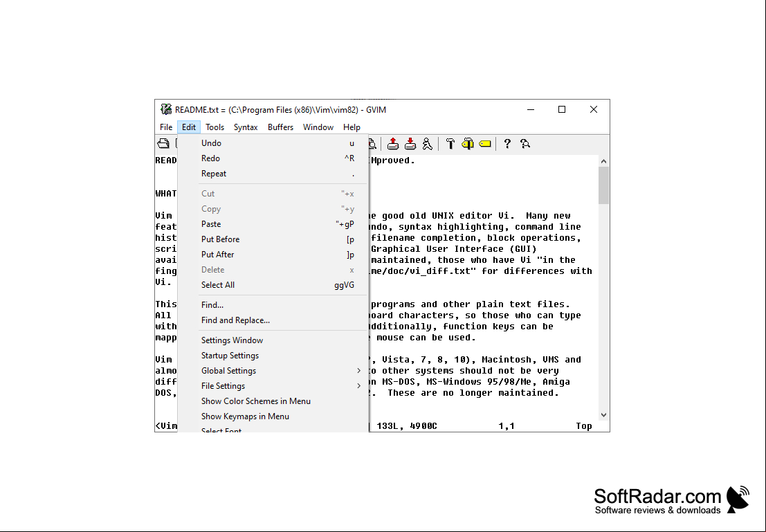This screenshot has height=532, width=766.
Task: Click the Vim logo in the title bar
Action: pos(166,109)
